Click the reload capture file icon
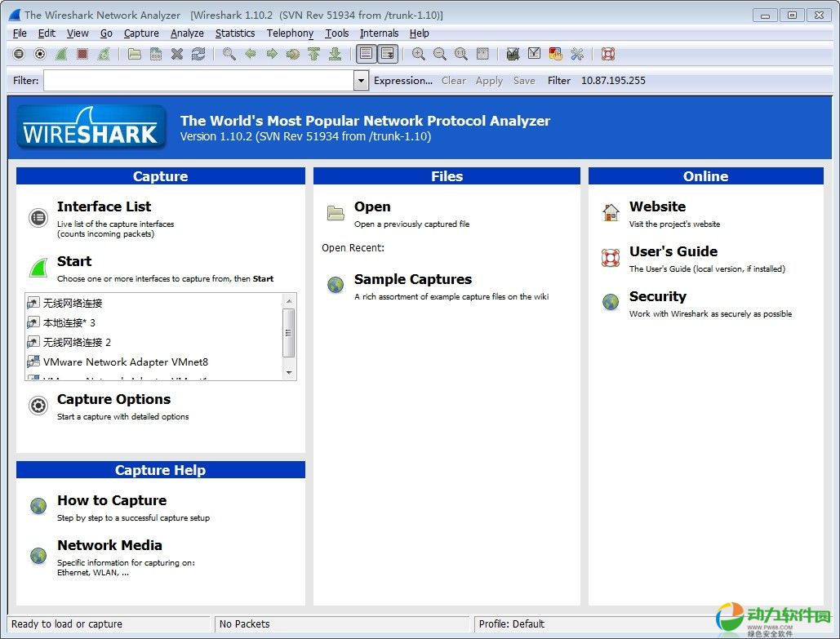This screenshot has width=840, height=639. [x=198, y=55]
